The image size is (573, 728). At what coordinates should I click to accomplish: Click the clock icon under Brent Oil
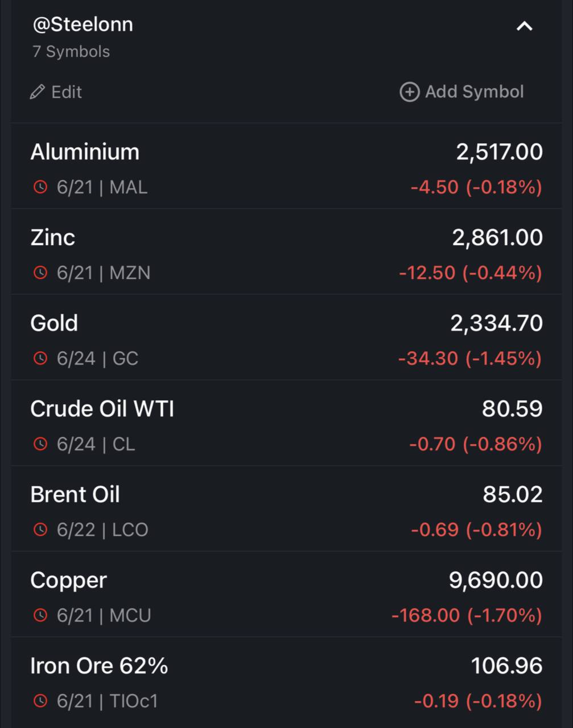[x=40, y=530]
